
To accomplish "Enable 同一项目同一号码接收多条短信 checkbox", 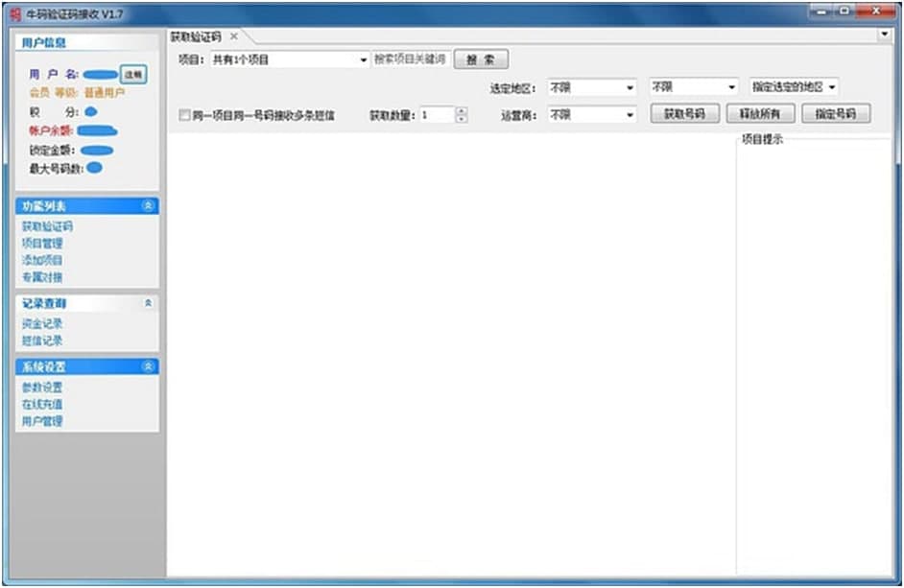I will 184,115.
